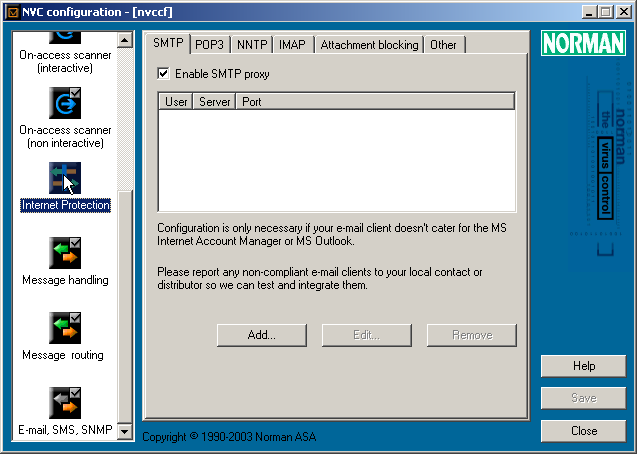Viewport: 637px width, 454px height.
Task: Click the Port column header
Action: 375,102
